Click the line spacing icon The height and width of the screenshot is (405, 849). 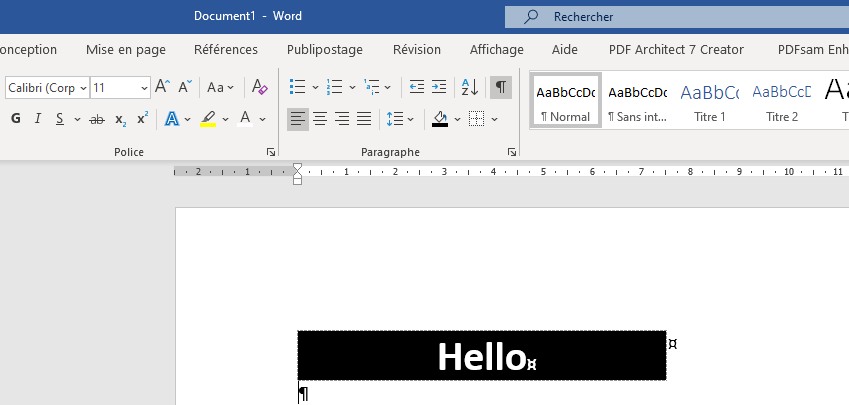pyautogui.click(x=394, y=119)
